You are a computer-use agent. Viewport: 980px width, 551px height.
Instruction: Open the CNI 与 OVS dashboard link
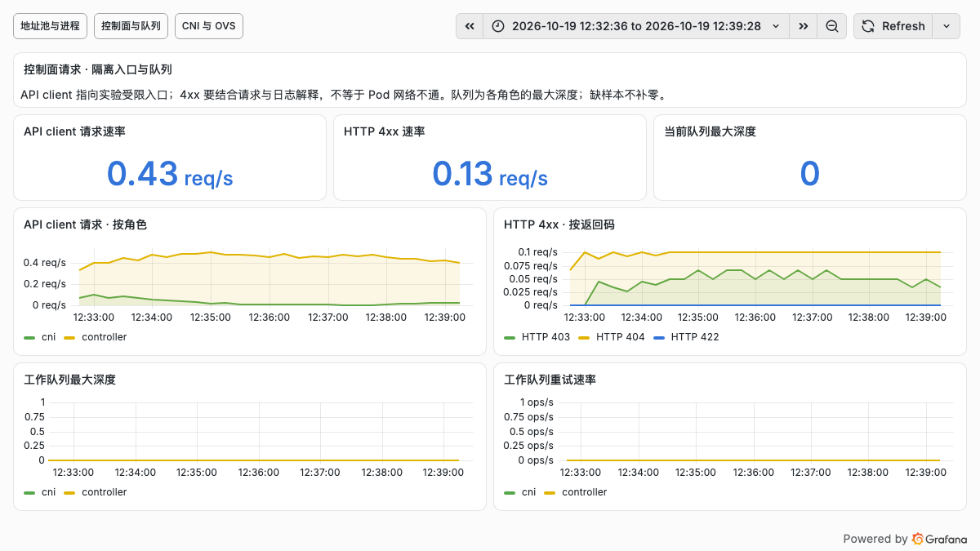[x=209, y=26]
